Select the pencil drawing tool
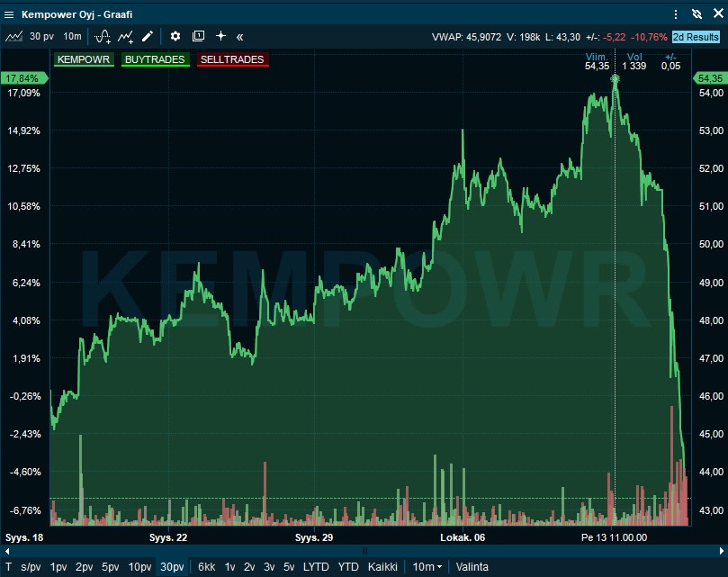 coord(148,36)
